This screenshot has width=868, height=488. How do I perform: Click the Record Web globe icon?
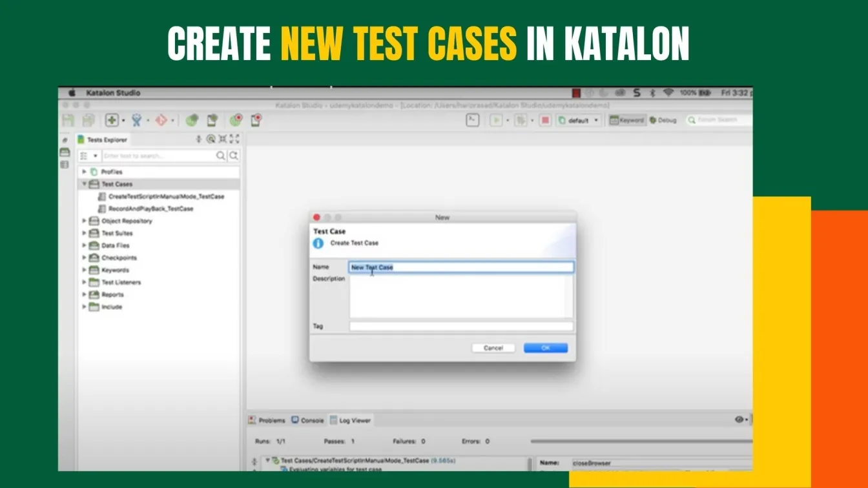(x=236, y=120)
